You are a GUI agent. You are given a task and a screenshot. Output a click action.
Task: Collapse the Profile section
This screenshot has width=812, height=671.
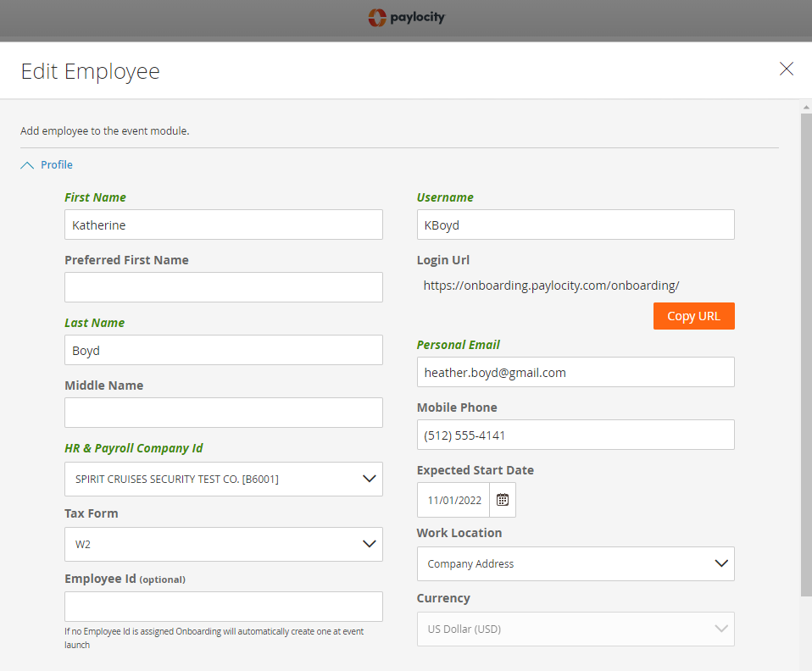47,165
